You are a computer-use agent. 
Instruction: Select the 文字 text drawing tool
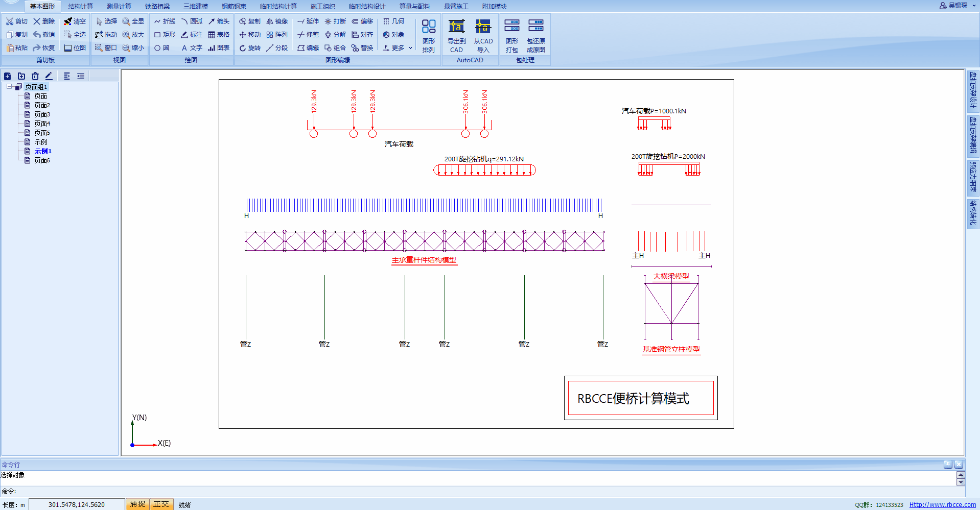click(x=191, y=47)
